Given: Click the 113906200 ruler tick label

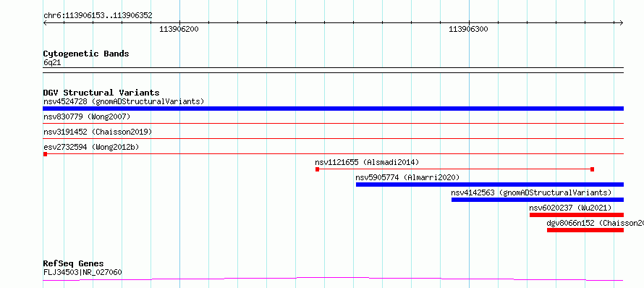Looking at the screenshot, I should pyautogui.click(x=179, y=29).
